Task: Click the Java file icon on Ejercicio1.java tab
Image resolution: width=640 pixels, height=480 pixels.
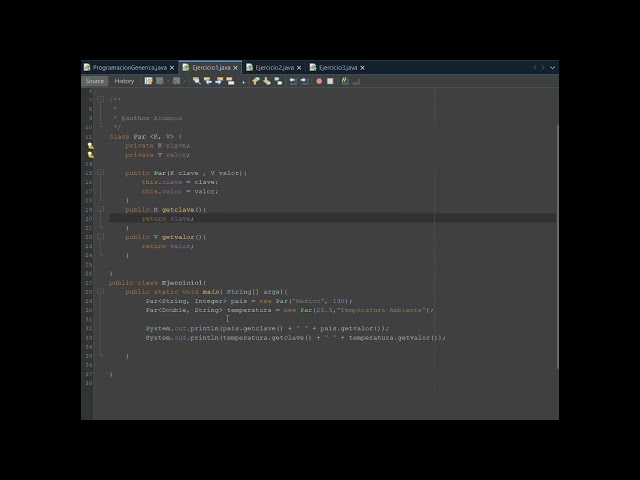Action: 186,67
